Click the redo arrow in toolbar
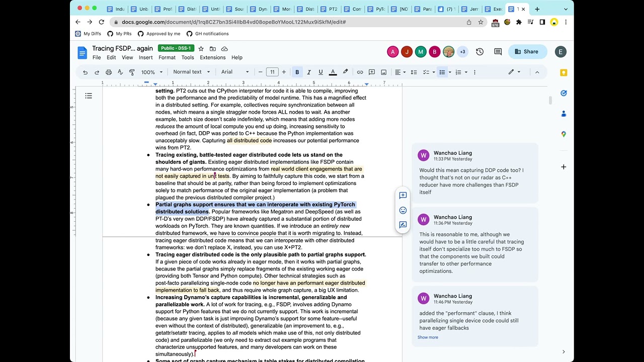The height and width of the screenshot is (362, 644). click(x=97, y=72)
